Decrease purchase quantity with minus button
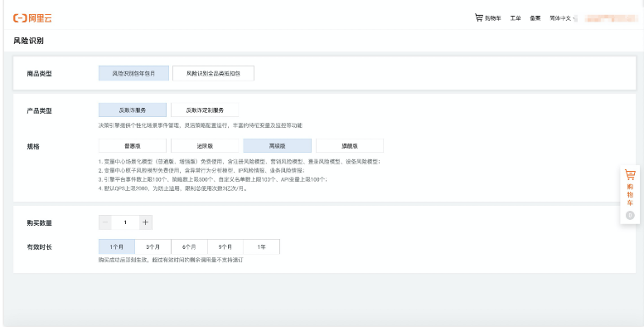The width and height of the screenshot is (644, 327). coord(105,222)
